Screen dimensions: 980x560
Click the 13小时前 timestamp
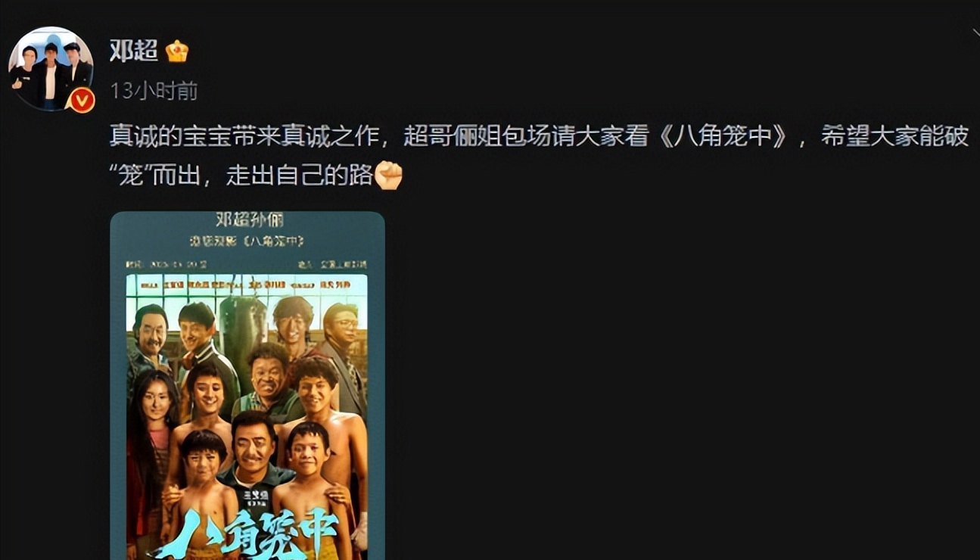(x=154, y=91)
